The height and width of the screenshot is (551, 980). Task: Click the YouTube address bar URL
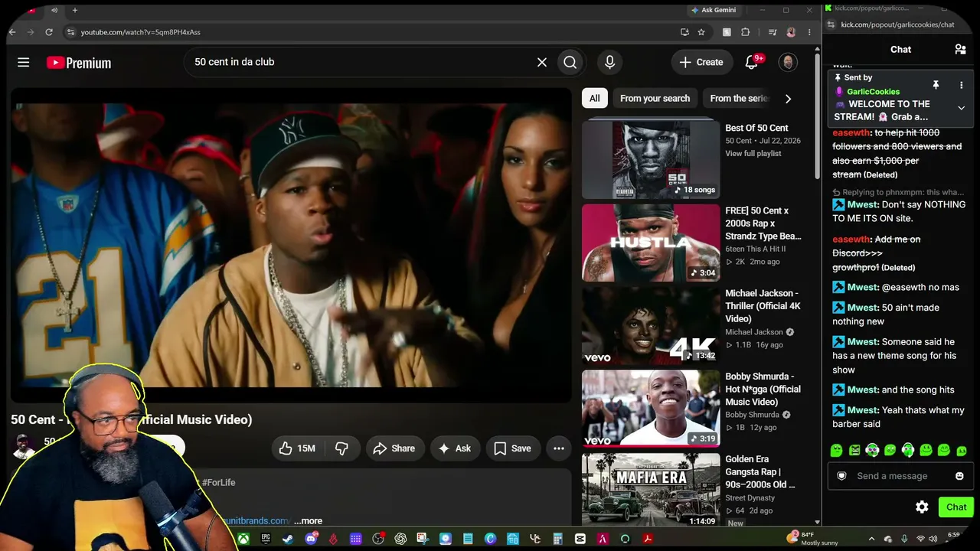point(141,32)
